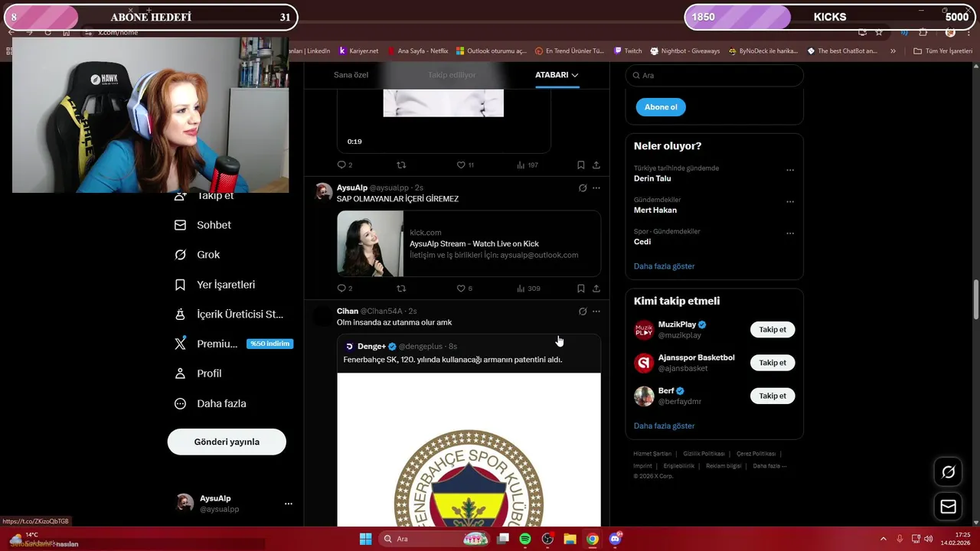
Task: Switch to Sana özel tab
Action: [x=351, y=75]
